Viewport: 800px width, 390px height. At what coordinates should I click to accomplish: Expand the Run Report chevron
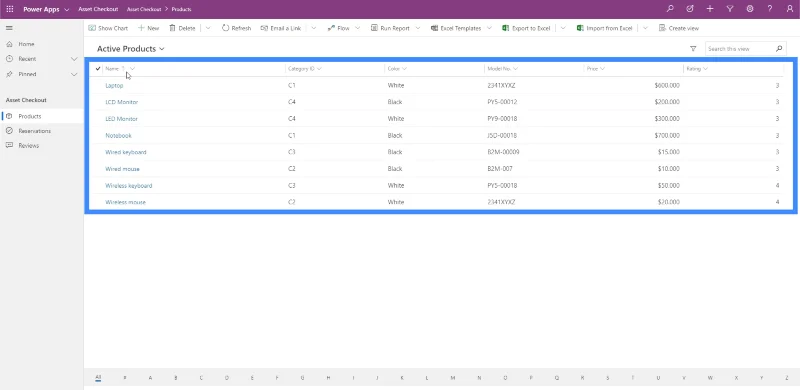[418, 28]
